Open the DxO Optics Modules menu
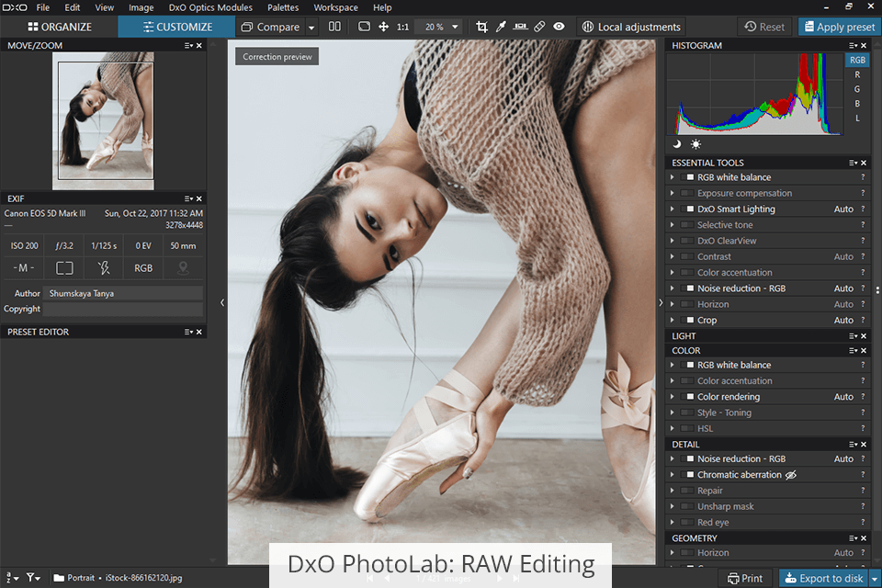This screenshot has width=882, height=588. click(210, 7)
